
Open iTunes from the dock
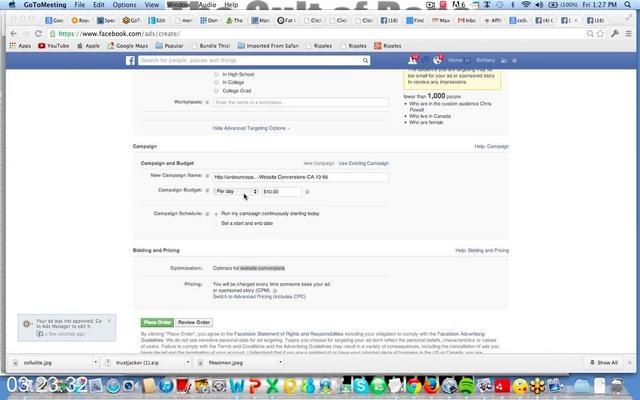[166, 385]
